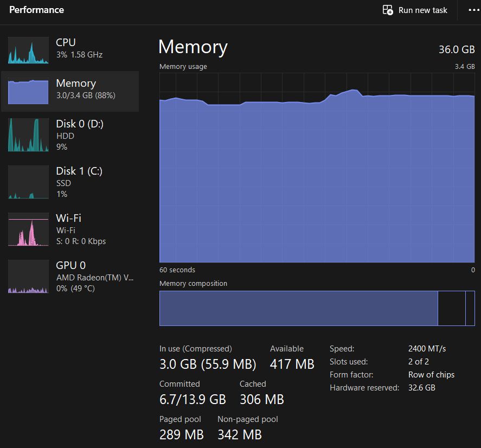Click the 'In use (Compressed)' label
This screenshot has height=448, width=481.
pos(196,349)
